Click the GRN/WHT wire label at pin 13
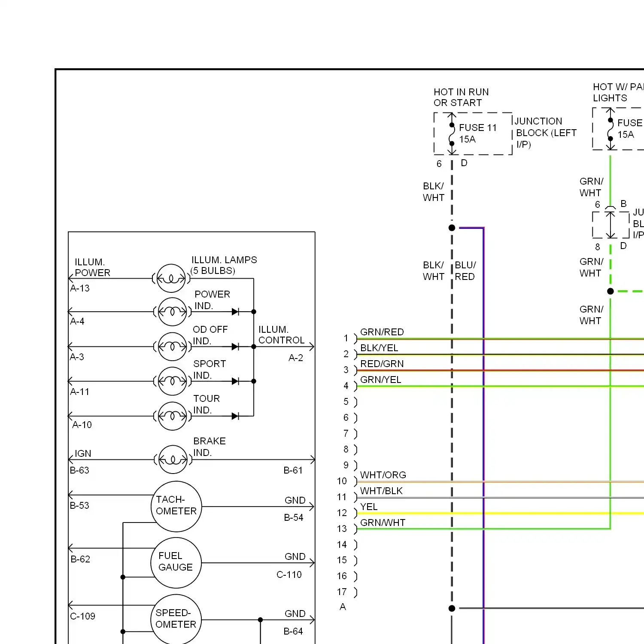Screen dimensions: 644x644 coord(383,523)
